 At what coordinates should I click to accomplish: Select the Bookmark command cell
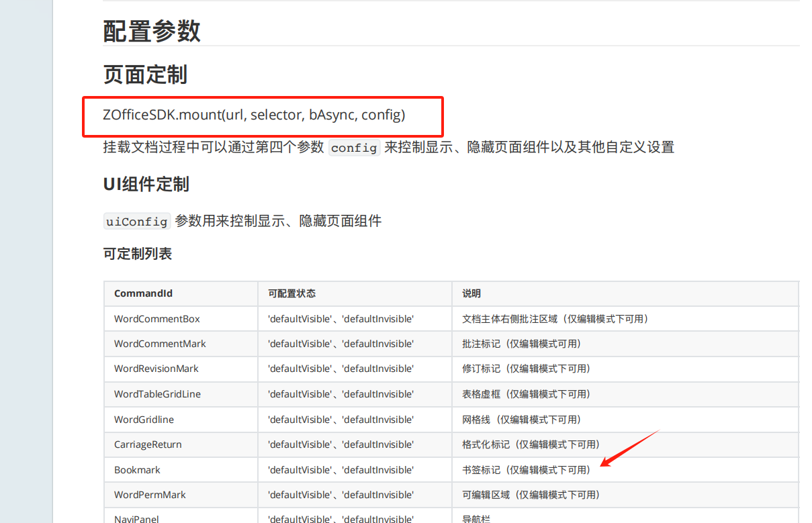pyautogui.click(x=137, y=470)
